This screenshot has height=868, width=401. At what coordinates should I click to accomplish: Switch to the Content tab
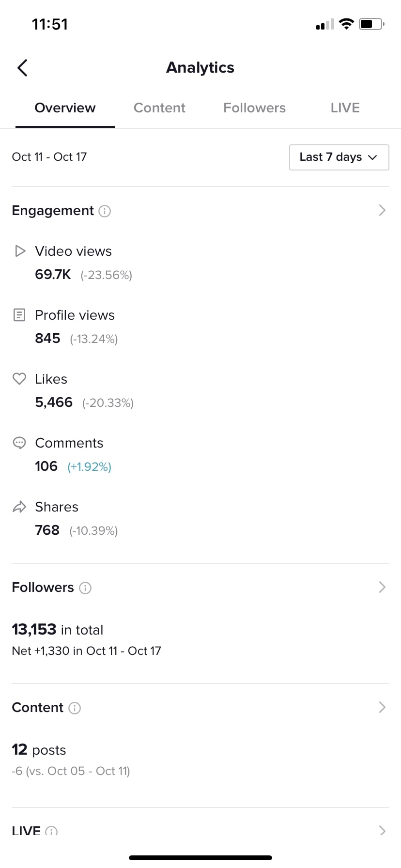click(159, 108)
